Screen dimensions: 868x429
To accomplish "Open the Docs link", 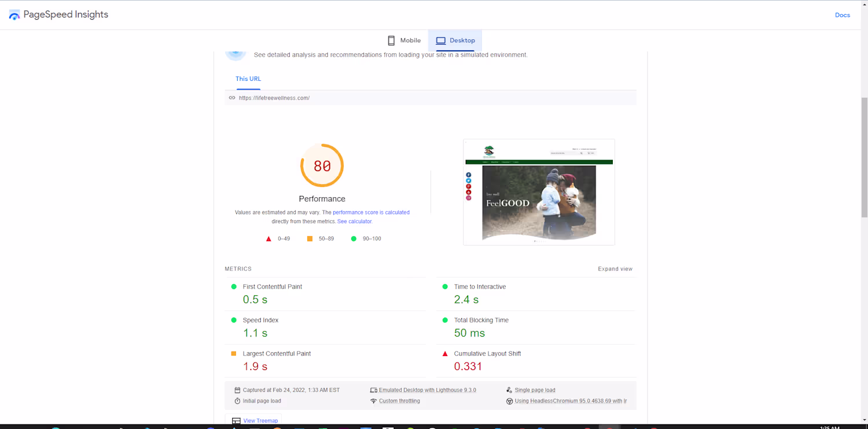I will point(843,15).
